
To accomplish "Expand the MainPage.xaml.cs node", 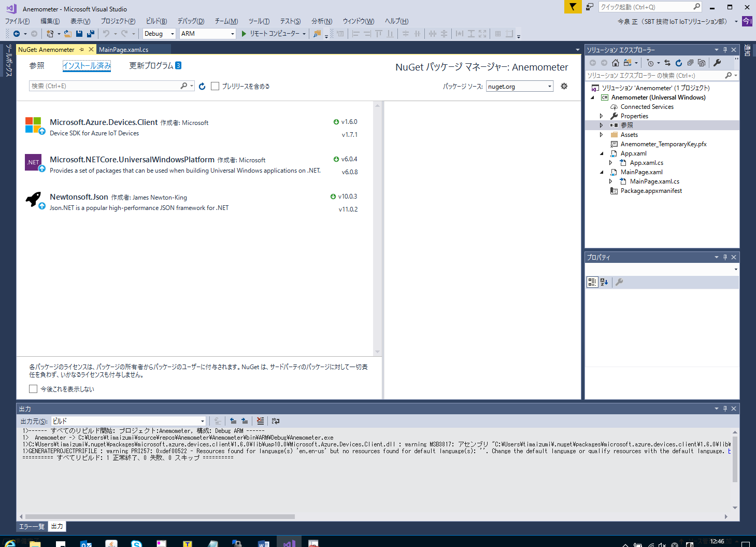I will [611, 181].
